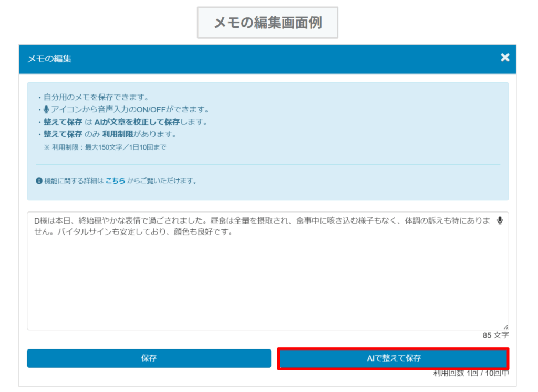Image resolution: width=538 pixels, height=392 pixels.
Task: Click the メモの編集 dialog header title
Action: click(x=49, y=59)
